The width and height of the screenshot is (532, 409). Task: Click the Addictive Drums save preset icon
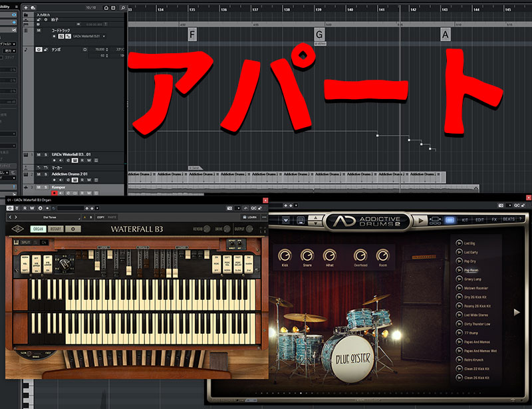(301, 220)
